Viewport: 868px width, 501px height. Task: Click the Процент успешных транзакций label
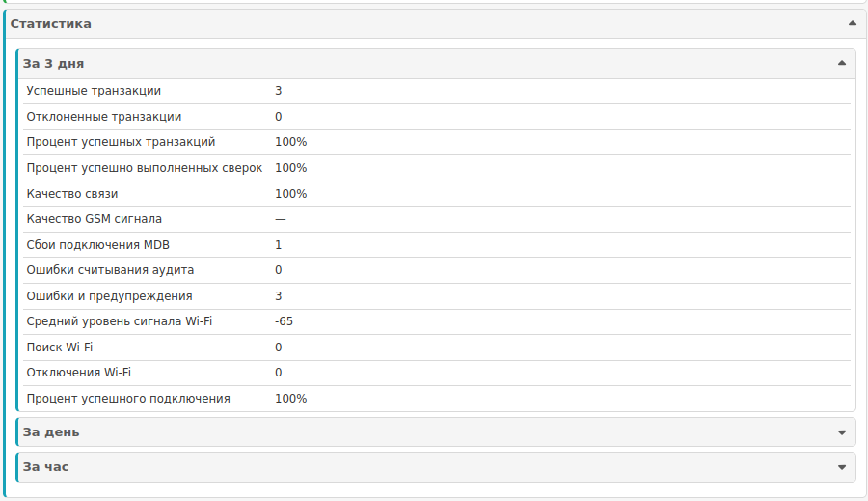(x=121, y=142)
